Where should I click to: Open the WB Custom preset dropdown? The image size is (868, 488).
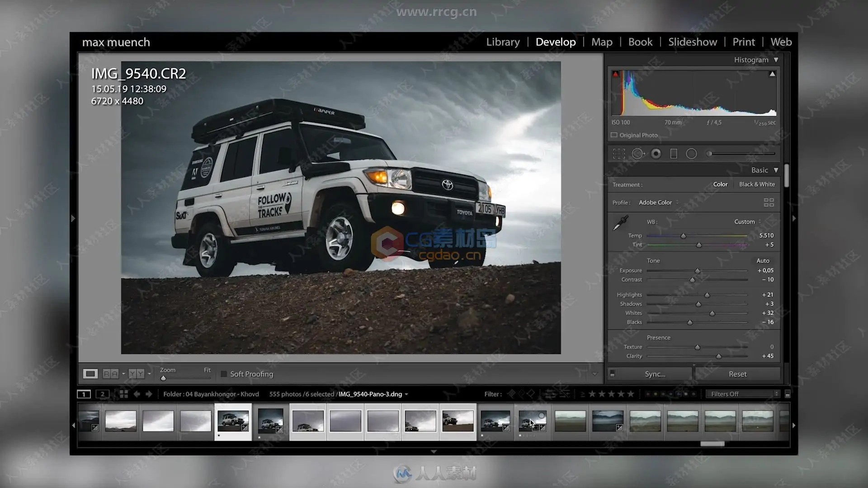click(748, 222)
